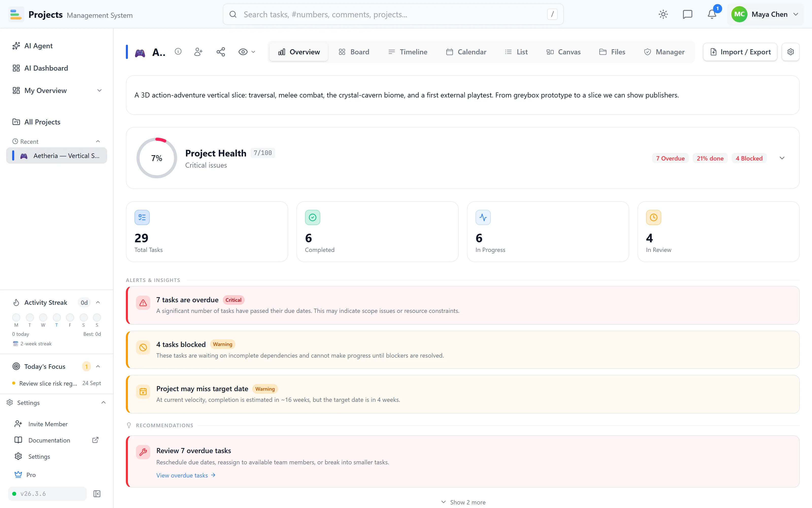Collapse the sidebar panel icon
The image size is (812, 508).
point(97,494)
